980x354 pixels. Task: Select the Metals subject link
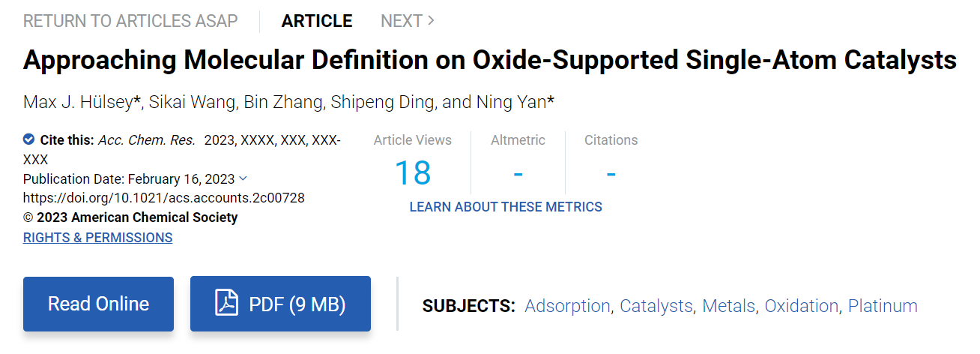pyautogui.click(x=728, y=306)
